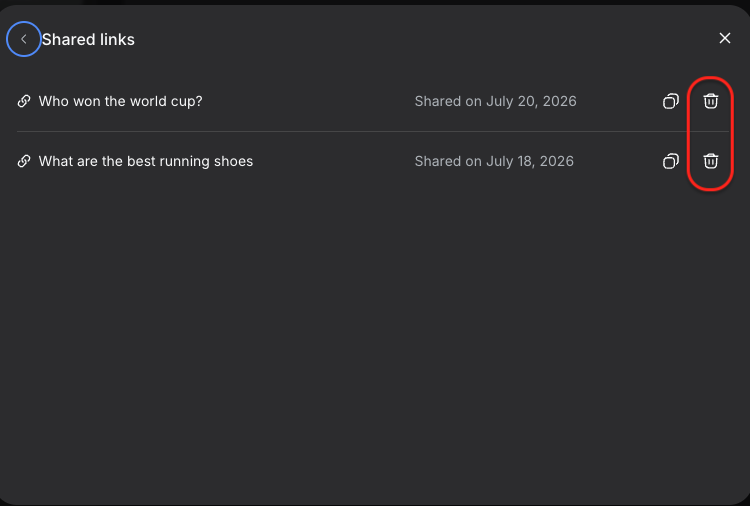Collapse the Shared links panel with the left chevron
Viewport: 750px width, 506px height.
(23, 39)
